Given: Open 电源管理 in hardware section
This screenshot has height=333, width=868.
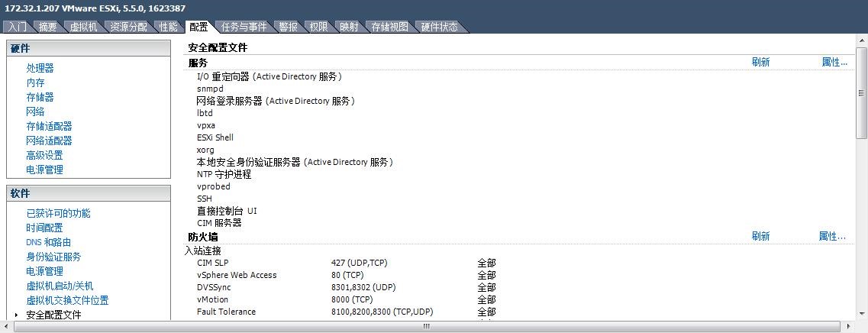Looking at the screenshot, I should 44,170.
